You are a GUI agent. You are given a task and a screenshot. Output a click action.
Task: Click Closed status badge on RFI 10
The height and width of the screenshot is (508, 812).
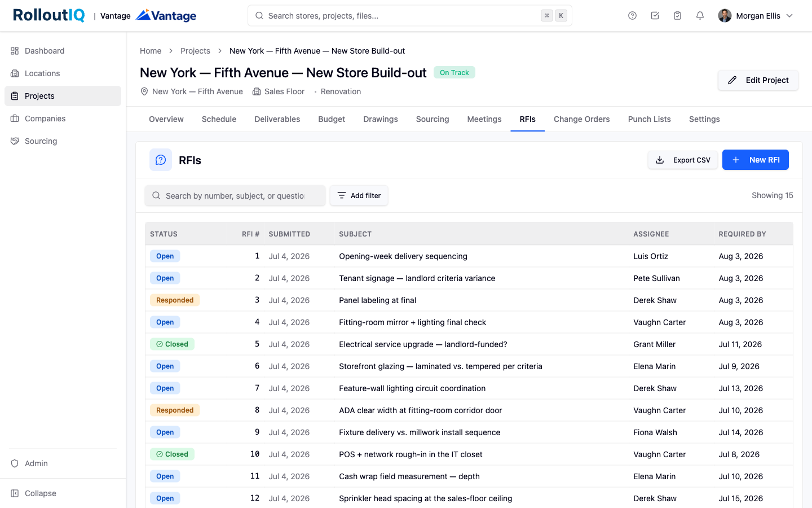pyautogui.click(x=172, y=454)
